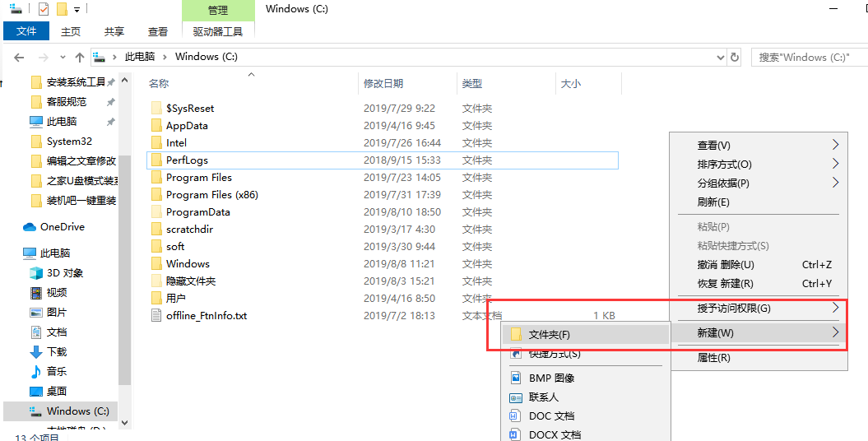Expand the 查看(V) submenu arrow
The image size is (868, 441).
836,145
